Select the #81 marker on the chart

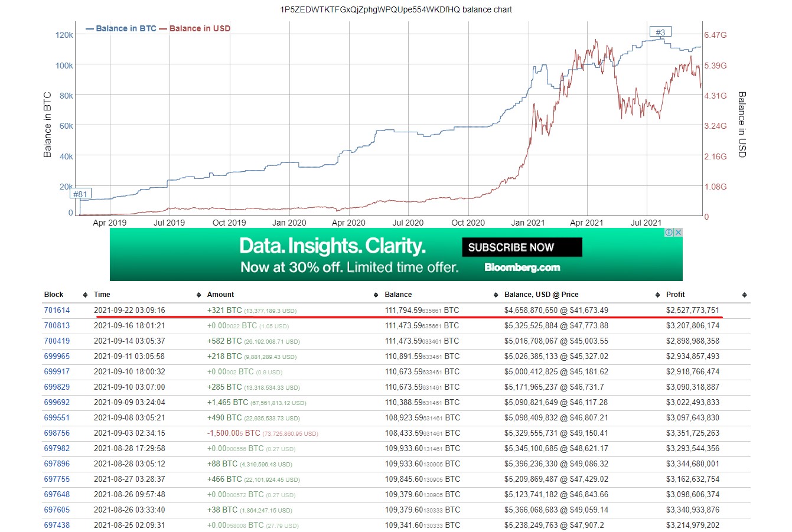coord(80,194)
